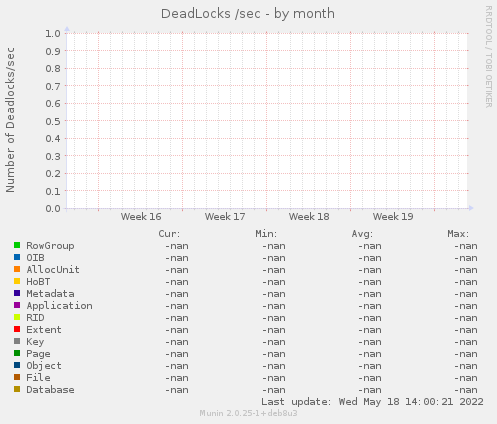This screenshot has height=424, width=497.
Task: Click the Application magenta legend swatch
Action: click(17, 305)
